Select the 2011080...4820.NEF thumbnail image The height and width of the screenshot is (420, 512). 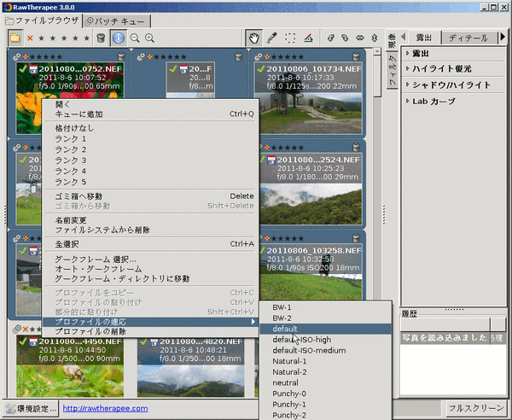click(190, 367)
